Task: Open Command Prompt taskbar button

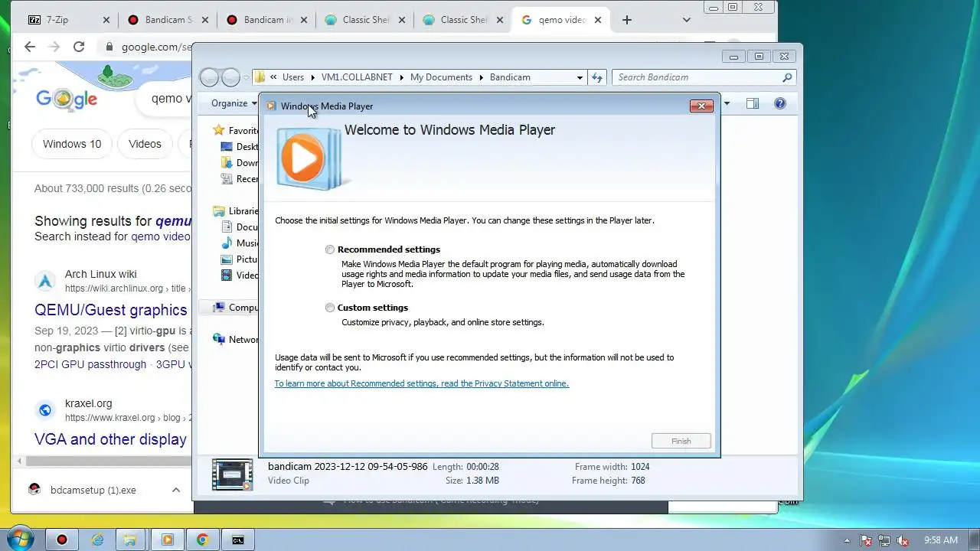Action: tap(238, 540)
